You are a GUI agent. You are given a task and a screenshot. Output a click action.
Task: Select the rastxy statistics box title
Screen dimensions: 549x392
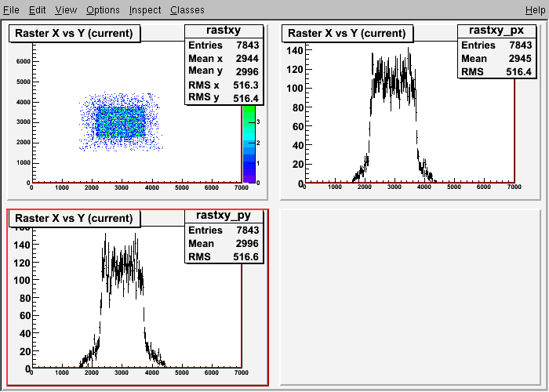point(224,31)
